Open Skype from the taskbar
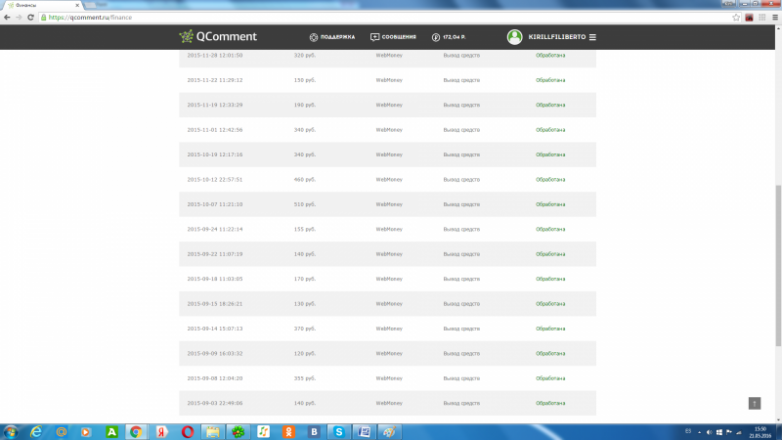 point(339,431)
